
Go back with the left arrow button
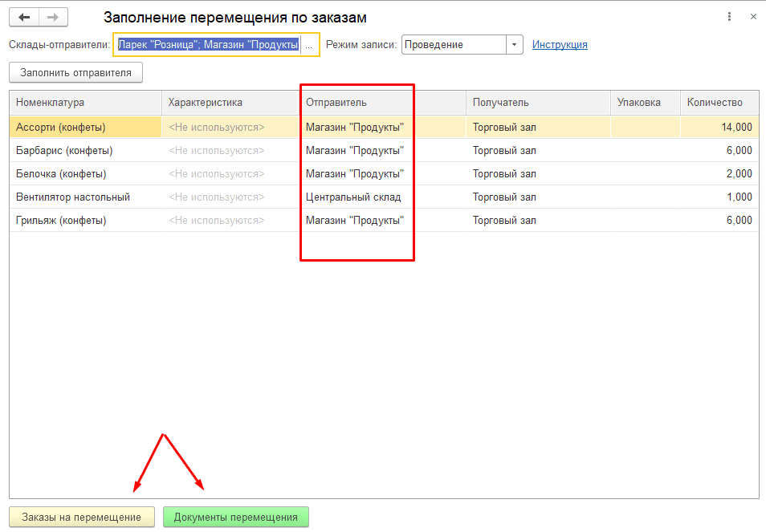[x=24, y=18]
